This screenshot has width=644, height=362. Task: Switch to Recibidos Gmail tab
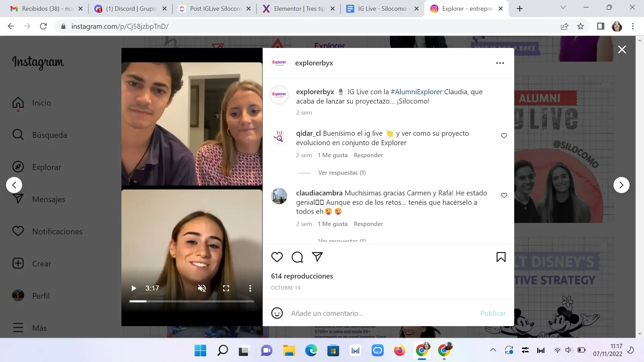47,9
